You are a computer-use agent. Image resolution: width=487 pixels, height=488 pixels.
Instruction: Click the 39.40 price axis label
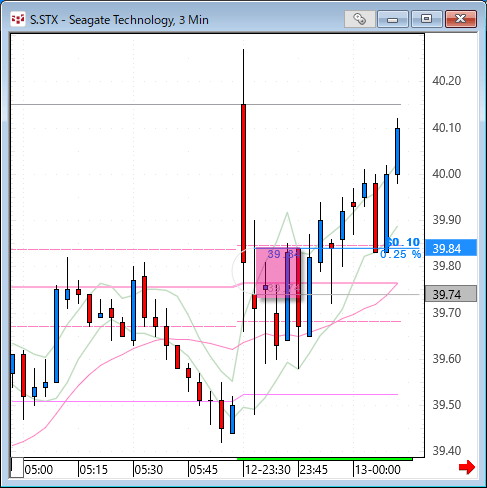446,451
